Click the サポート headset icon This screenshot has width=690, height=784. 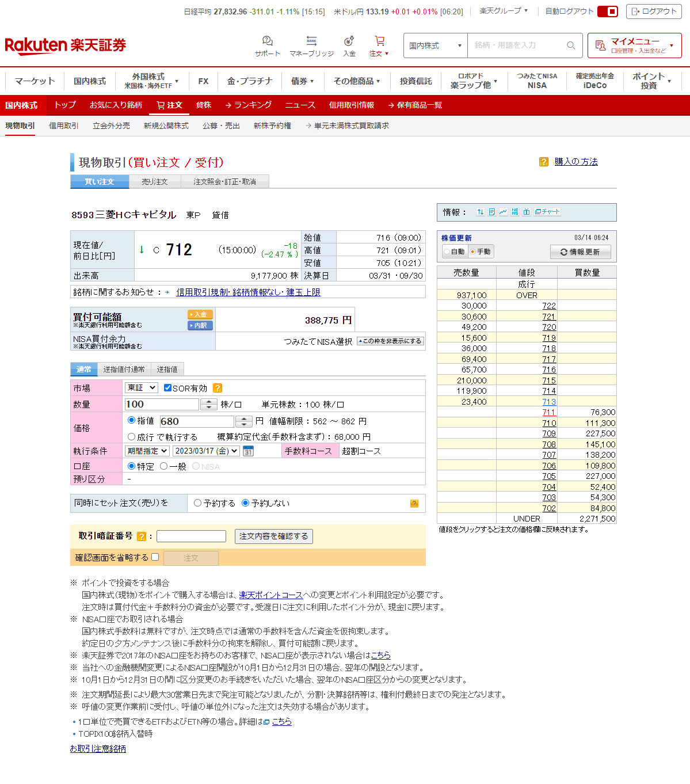pos(267,41)
